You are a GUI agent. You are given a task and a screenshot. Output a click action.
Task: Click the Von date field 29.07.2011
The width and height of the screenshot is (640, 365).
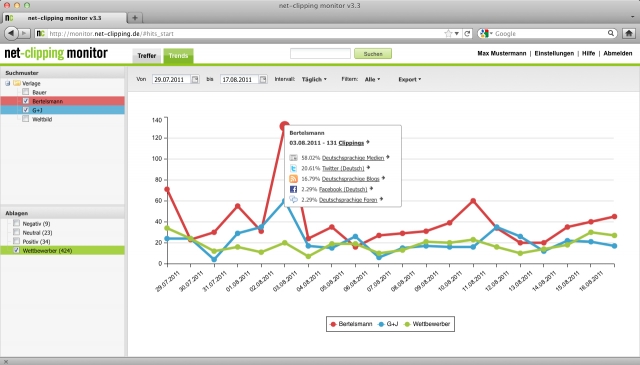coord(171,79)
